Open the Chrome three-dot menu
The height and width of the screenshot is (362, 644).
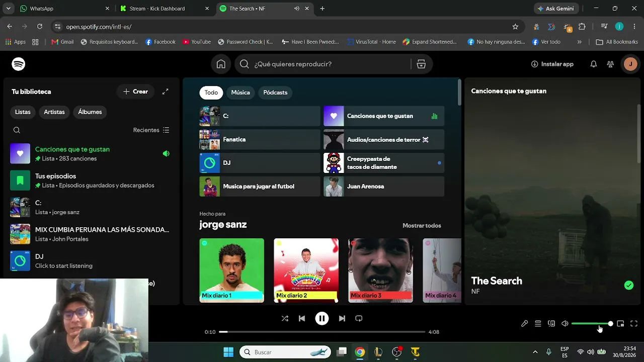(634, 27)
